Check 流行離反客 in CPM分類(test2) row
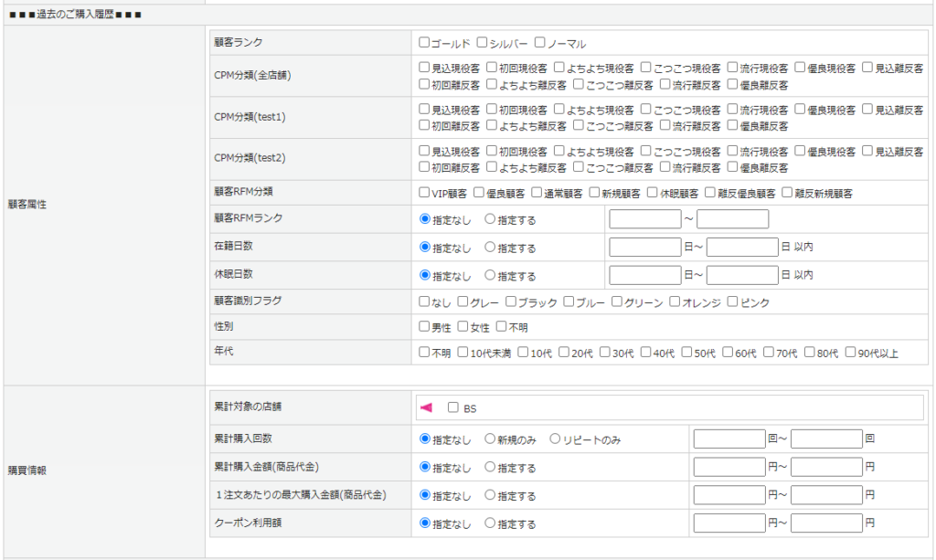The height and width of the screenshot is (560, 936). click(x=665, y=167)
